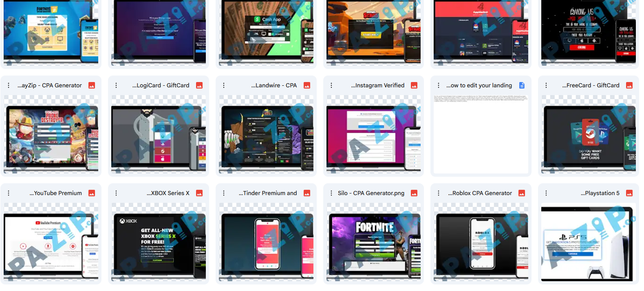Click file name '...Playstation 5'
Viewport: 644px width, 291px height.
click(x=600, y=193)
